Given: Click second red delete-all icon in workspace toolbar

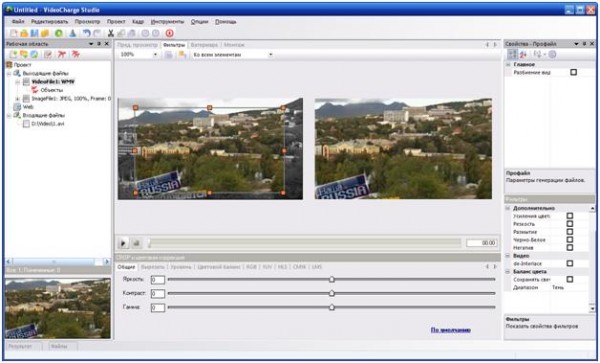Looking at the screenshot, I should [75, 54].
